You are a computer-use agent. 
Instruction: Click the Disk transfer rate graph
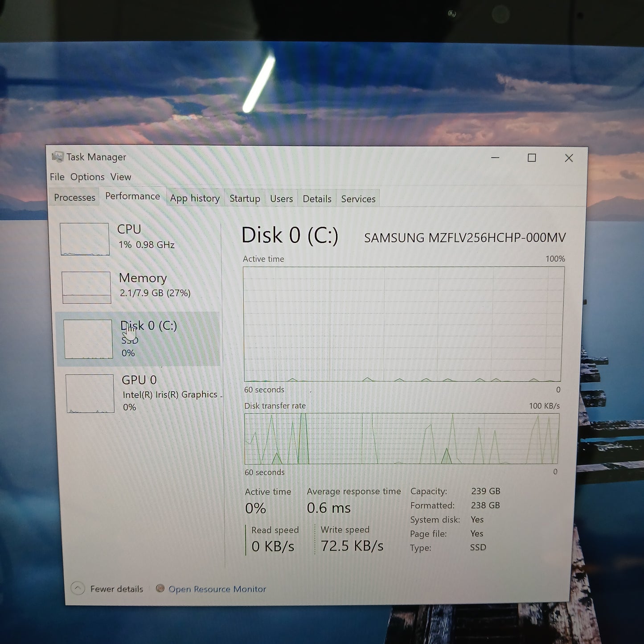tap(401, 439)
